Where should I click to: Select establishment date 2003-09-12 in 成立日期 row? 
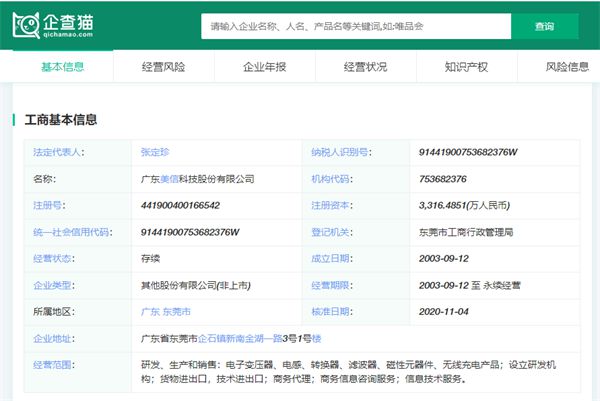pyautogui.click(x=444, y=258)
